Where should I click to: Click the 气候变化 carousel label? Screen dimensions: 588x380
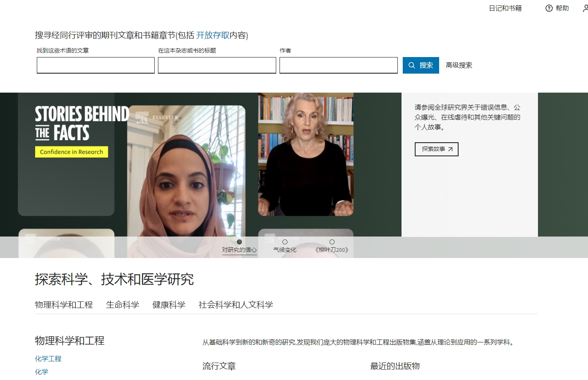285,250
